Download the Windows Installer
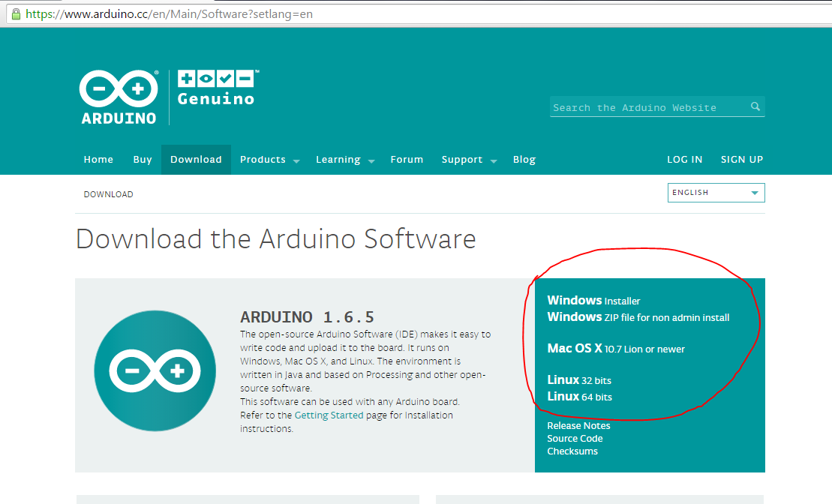This screenshot has width=832, height=504. pyautogui.click(x=593, y=300)
